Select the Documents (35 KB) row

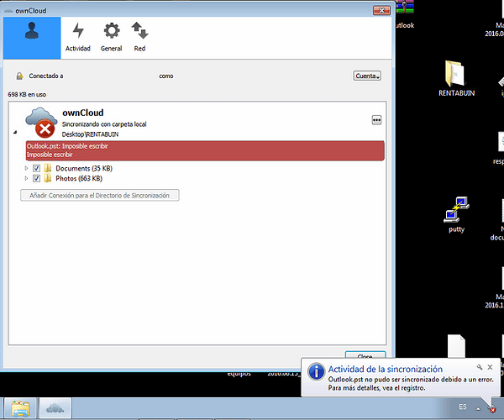coord(83,168)
